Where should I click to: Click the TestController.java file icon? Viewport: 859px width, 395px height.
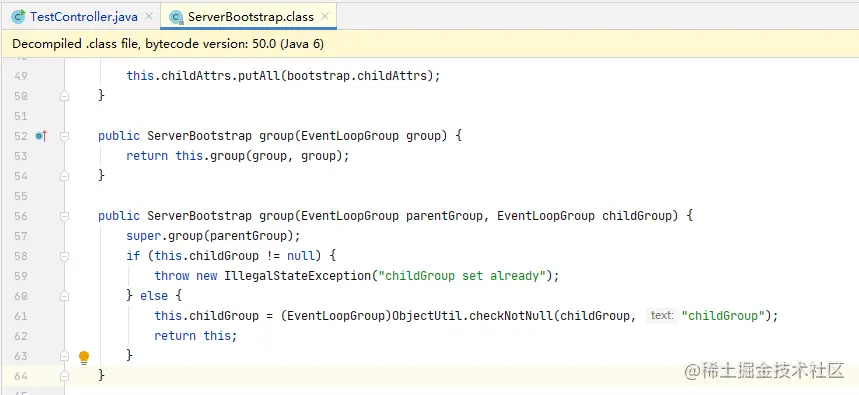coord(19,17)
